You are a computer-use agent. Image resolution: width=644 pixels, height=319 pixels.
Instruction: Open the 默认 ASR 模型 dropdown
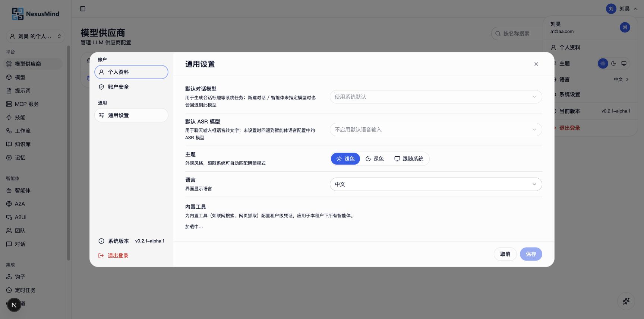(436, 130)
